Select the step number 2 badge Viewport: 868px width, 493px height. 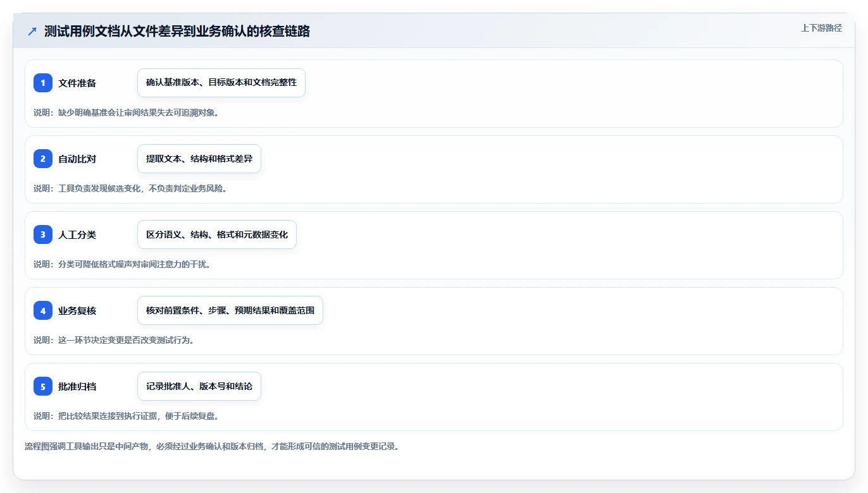point(43,159)
